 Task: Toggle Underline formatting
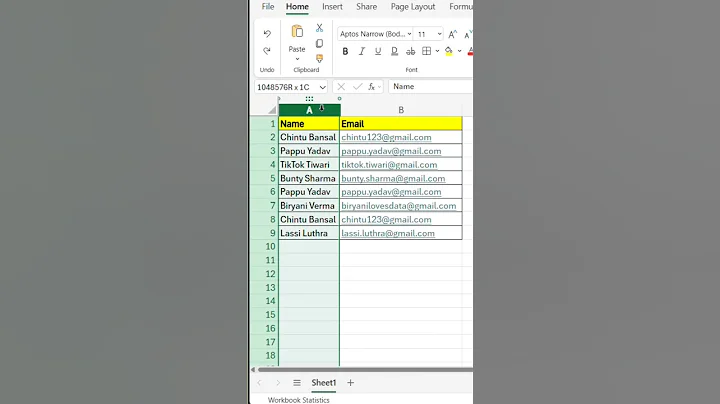coord(378,51)
